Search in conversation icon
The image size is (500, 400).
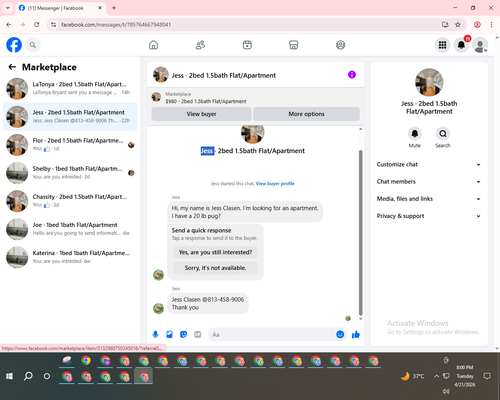443,134
